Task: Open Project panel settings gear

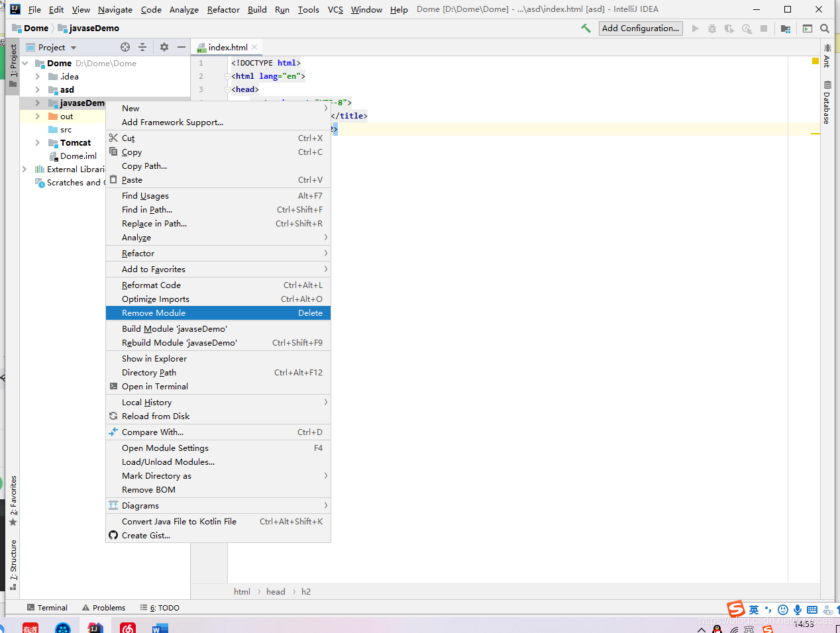Action: 164,47
